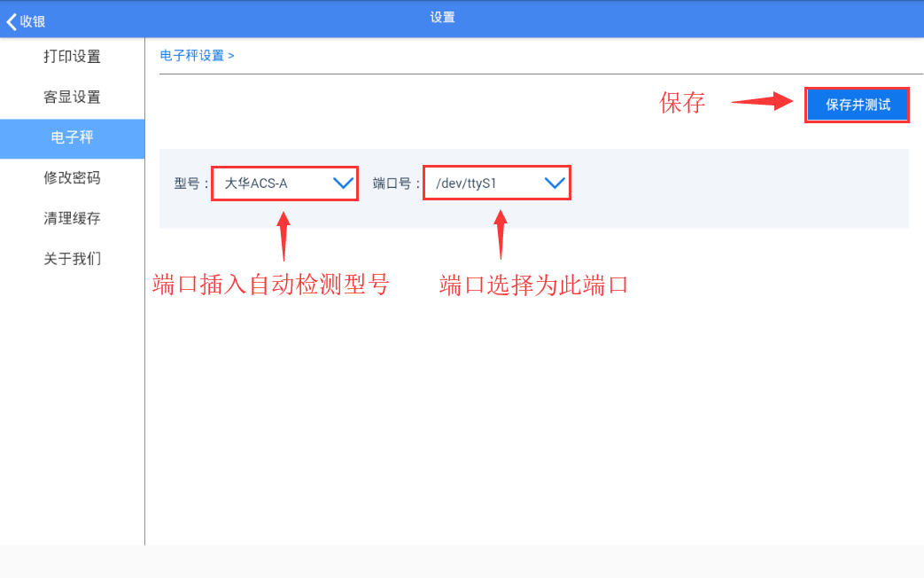
Task: Open the 打印设置 menu item
Action: pos(72,57)
